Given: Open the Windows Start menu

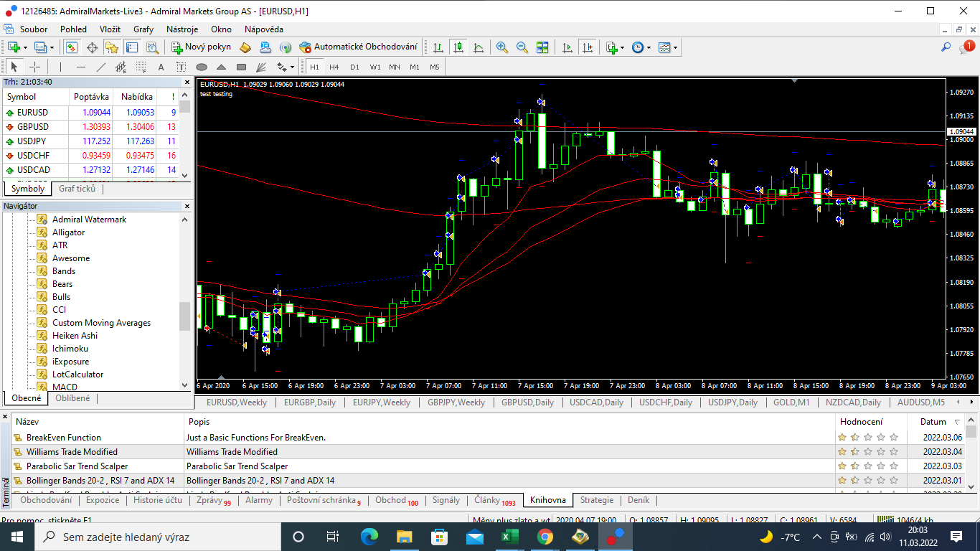Looking at the screenshot, I should coord(17,537).
